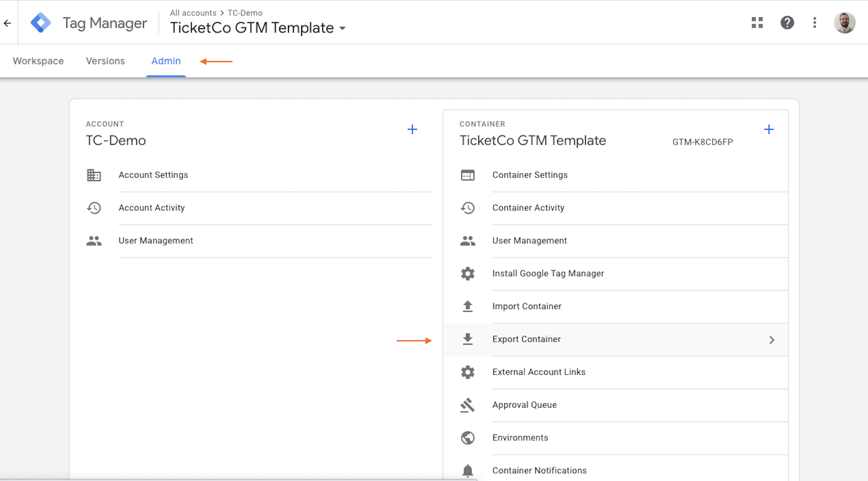868x481 pixels.
Task: Click the Tag Manager diamond logo
Action: [41, 23]
